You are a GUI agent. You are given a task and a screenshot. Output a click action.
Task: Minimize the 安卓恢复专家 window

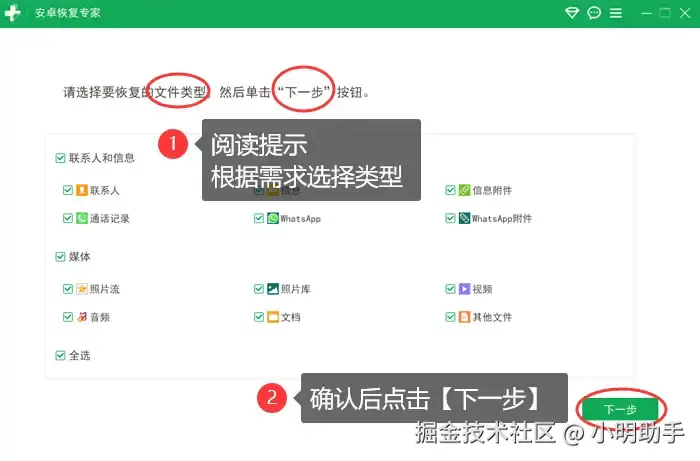point(646,13)
